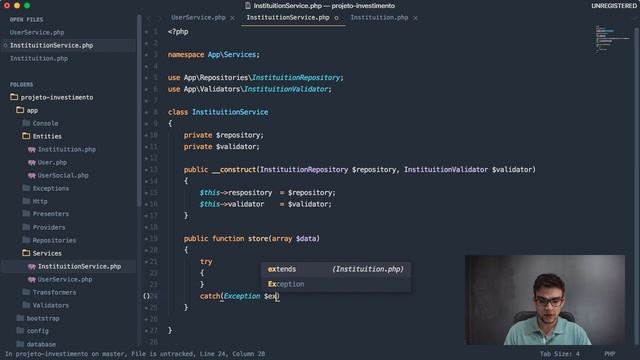Click PHP icon beside UserService.php in Services
Viewport: 640px width, 360px height.
32,280
